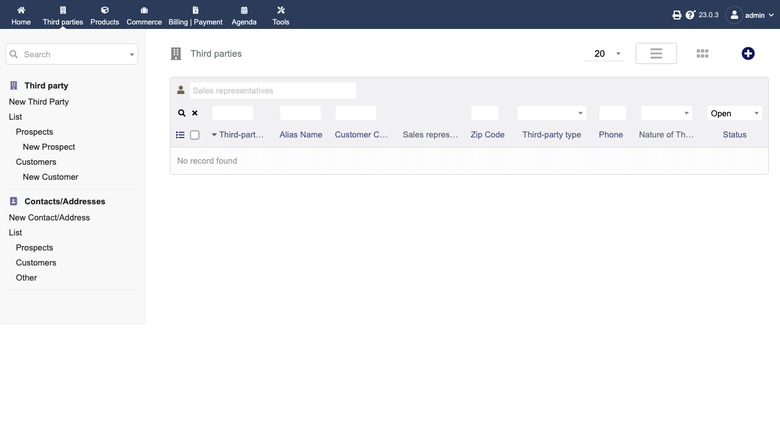This screenshot has height=439, width=780.
Task: Open the Status filter dropdown showing Open
Action: (735, 113)
